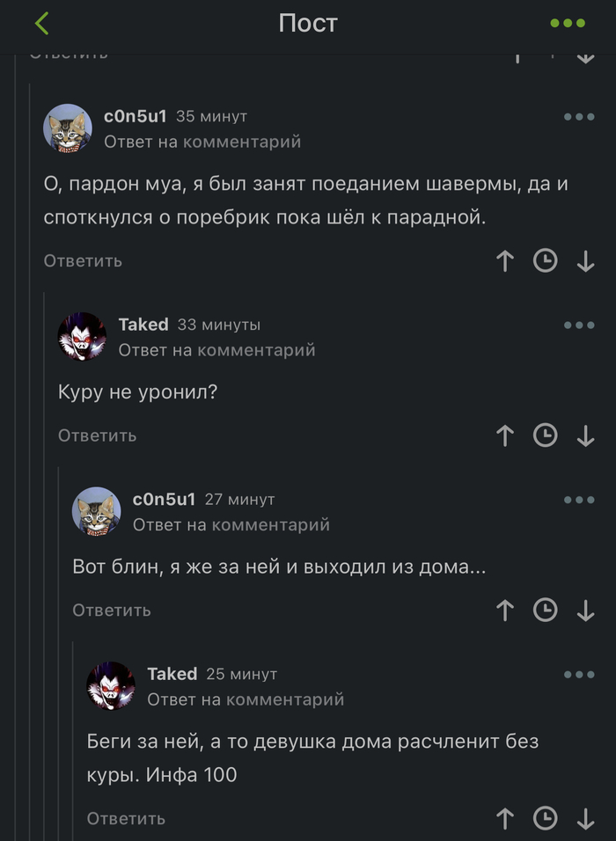Tap the green back arrow
This screenshot has width=616, height=841.
(42, 24)
